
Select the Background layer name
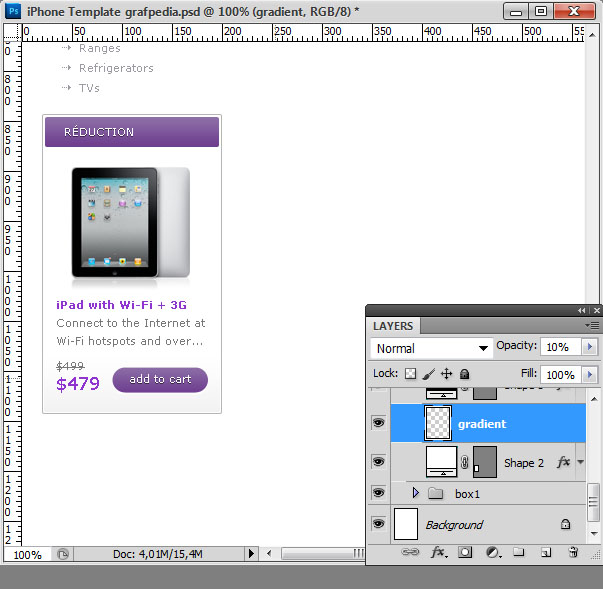tap(454, 525)
